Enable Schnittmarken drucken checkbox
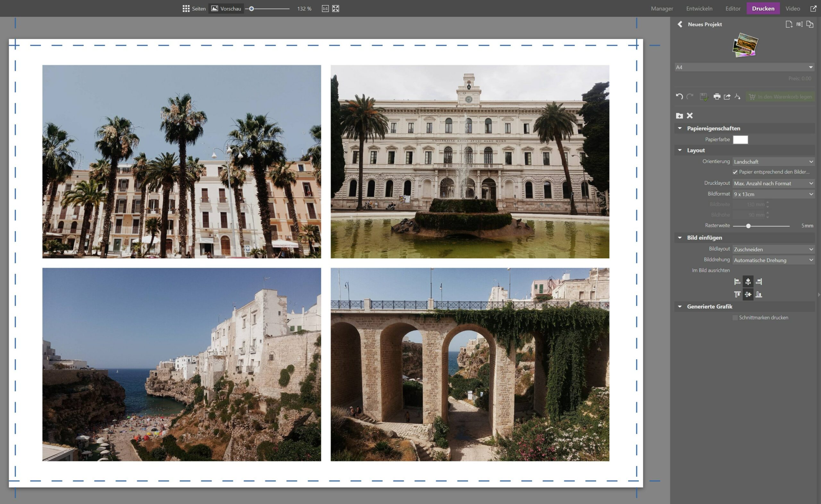 coord(735,318)
